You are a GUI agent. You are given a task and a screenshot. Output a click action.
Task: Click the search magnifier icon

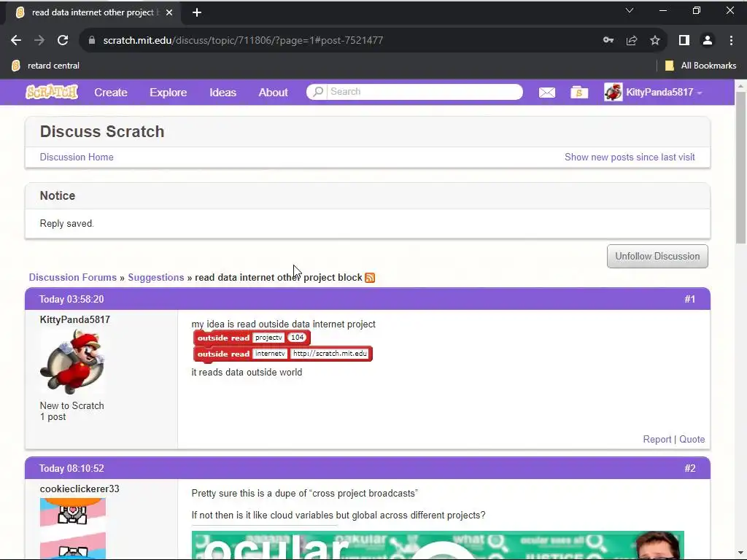click(x=318, y=91)
